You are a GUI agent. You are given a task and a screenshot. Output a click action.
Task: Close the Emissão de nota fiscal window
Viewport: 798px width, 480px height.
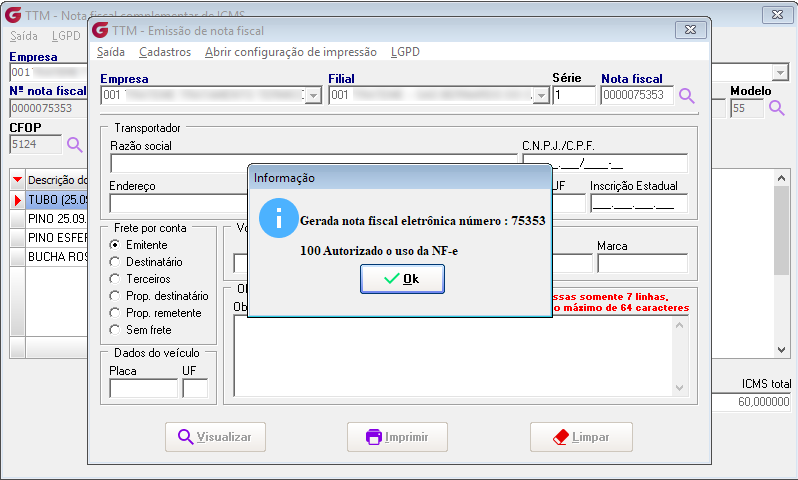click(691, 30)
